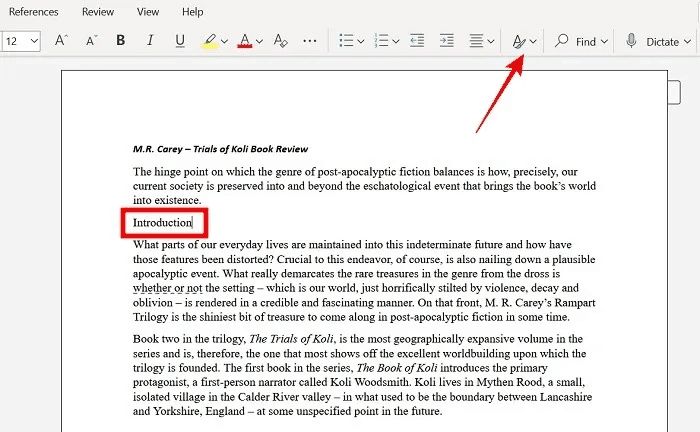Screen dimensions: 700x432
Task: Click the Clear Formatting icon
Action: pos(280,41)
